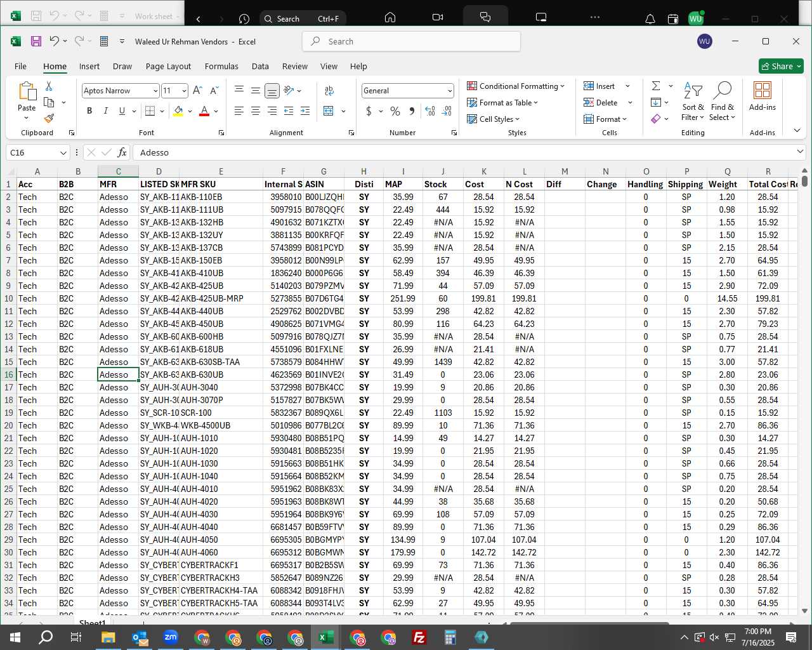
Task: Increase decimal places
Action: pos(430,111)
